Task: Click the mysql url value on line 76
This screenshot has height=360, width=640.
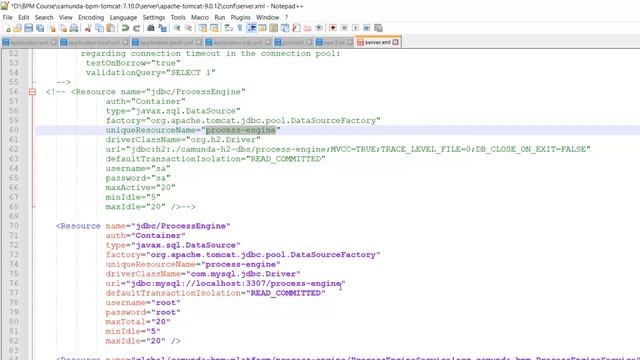Action: point(236,283)
